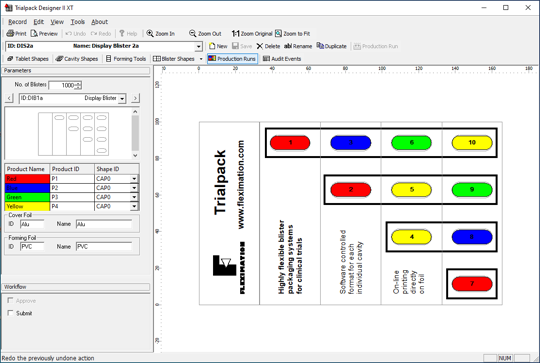Open the Tools menu
This screenshot has width=540, height=363.
pos(77,22)
